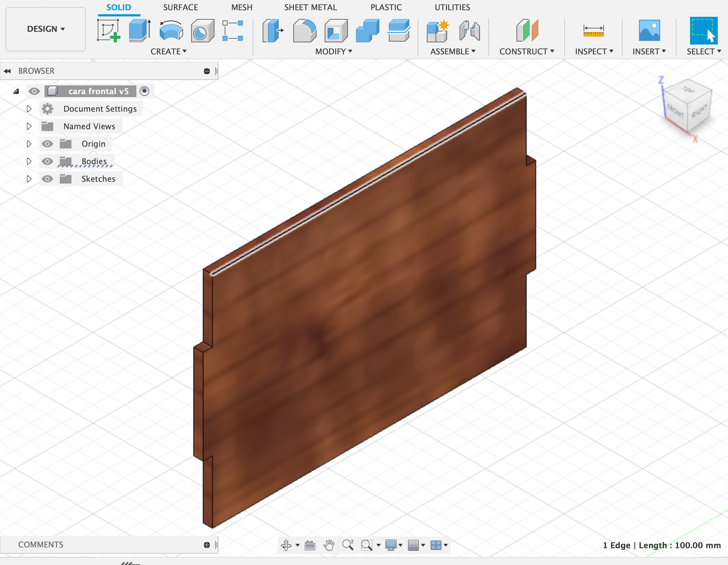Expand the Document Settings node

click(29, 109)
